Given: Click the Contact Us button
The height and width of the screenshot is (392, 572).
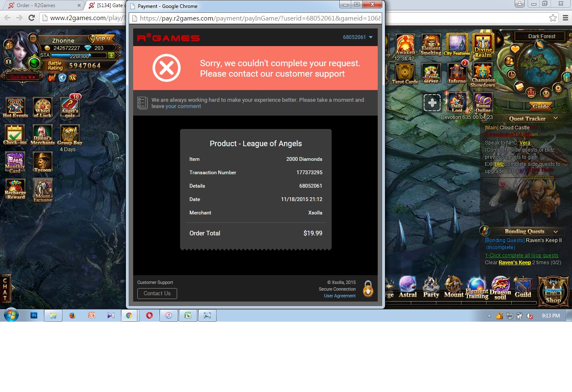Looking at the screenshot, I should [157, 294].
